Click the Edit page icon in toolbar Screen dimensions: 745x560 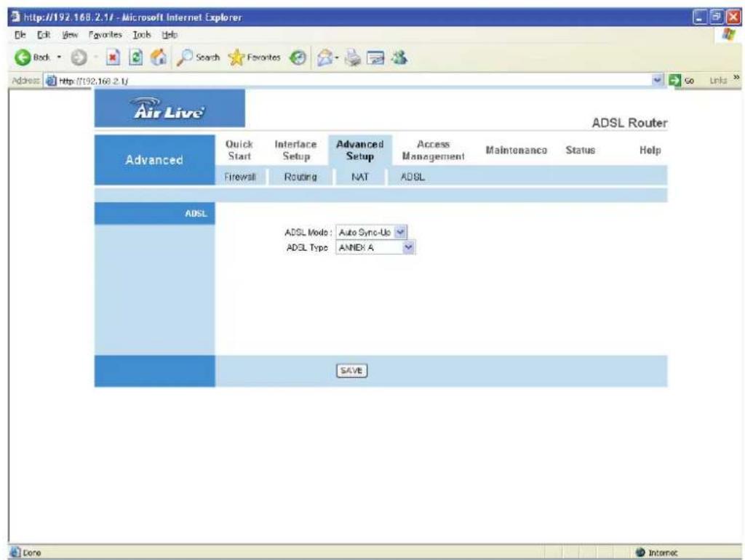[x=376, y=57]
